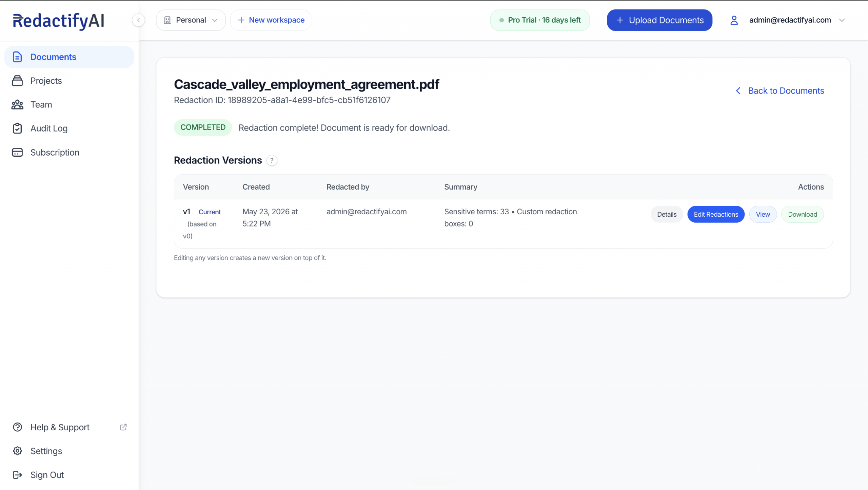Collapse the sidebar with the chevron button
This screenshot has width=868, height=490.
click(x=138, y=20)
